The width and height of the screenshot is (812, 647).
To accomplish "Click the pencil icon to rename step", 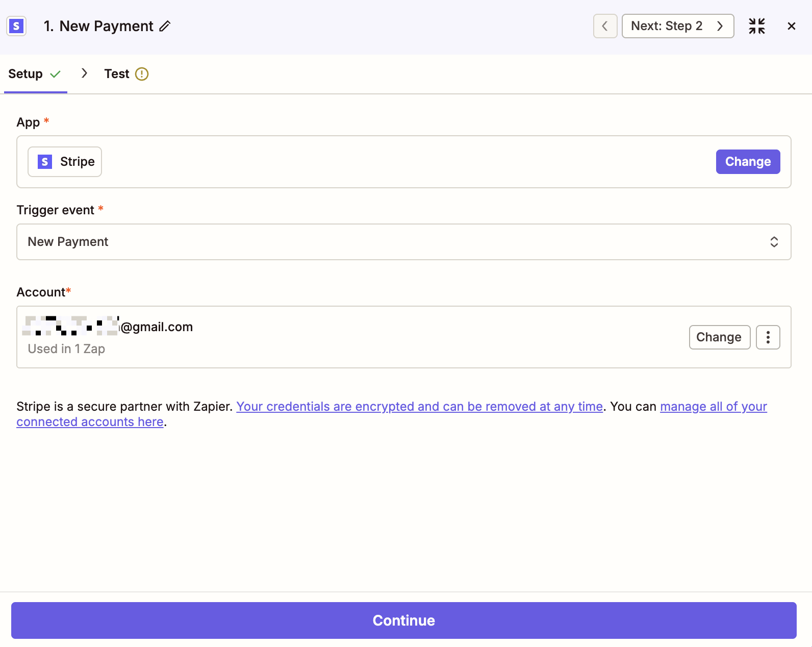I will [165, 26].
